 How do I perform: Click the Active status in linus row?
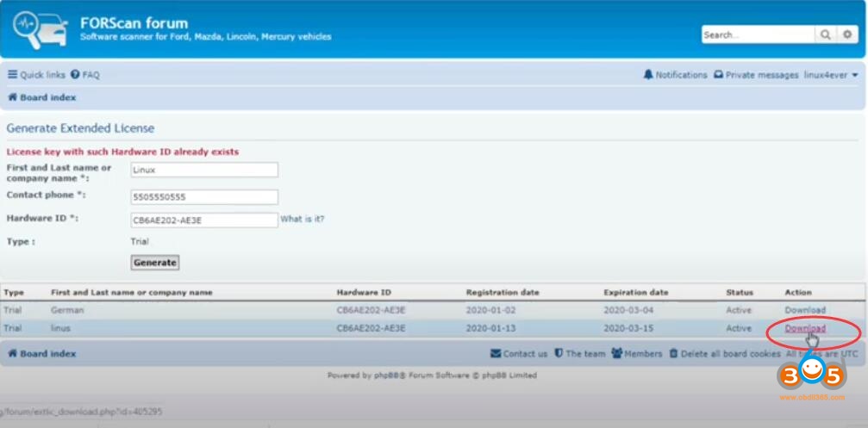(x=739, y=328)
